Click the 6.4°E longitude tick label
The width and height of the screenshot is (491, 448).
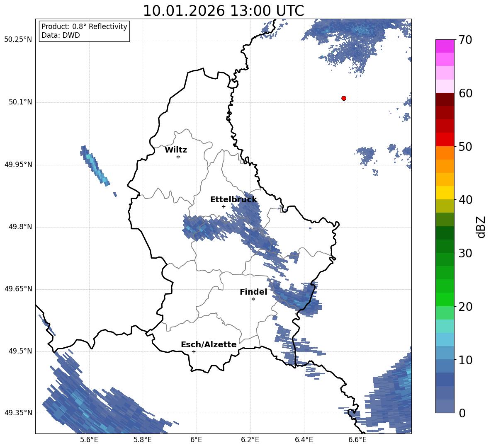[304, 440]
